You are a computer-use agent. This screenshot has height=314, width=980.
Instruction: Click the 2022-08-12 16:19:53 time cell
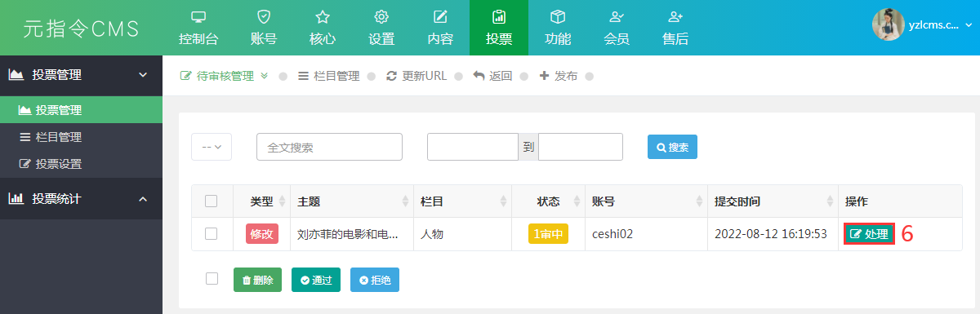click(771, 234)
